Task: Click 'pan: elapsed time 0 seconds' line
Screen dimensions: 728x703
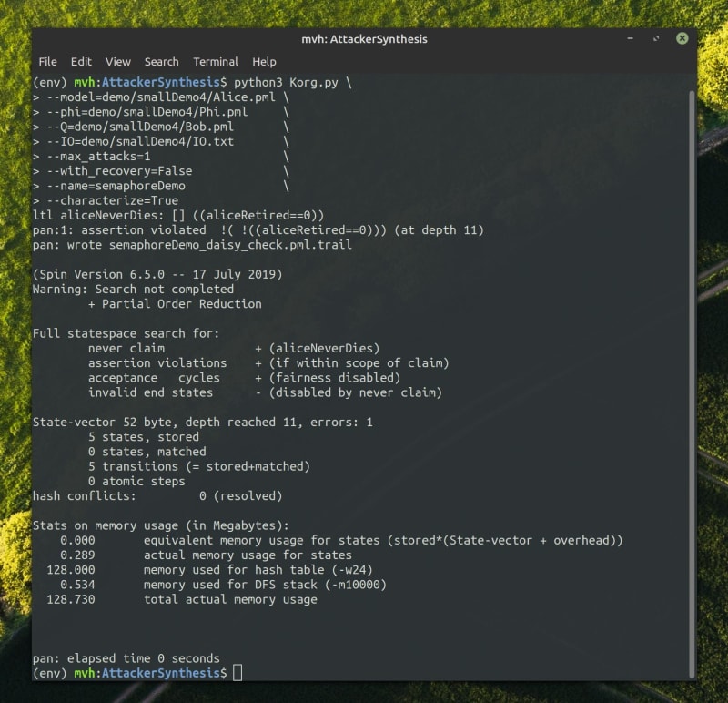Action: [126, 659]
